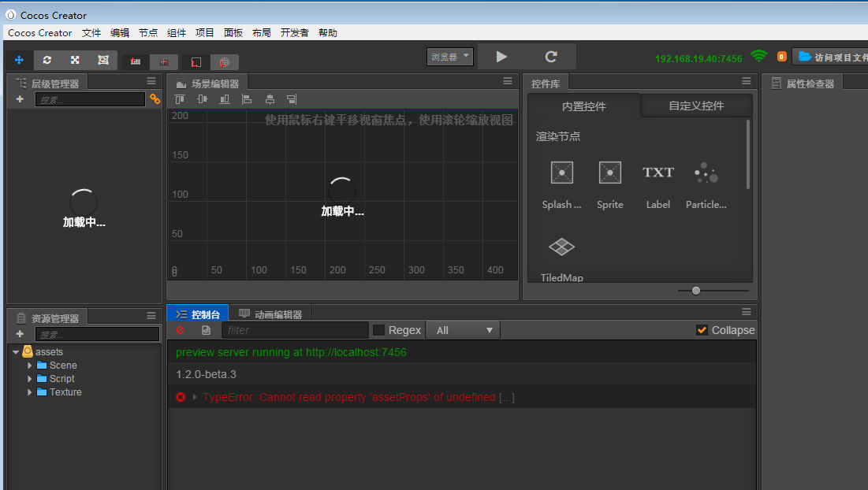This screenshot has height=490, width=868.
Task: Open the widget library panel menu
Action: pos(747,81)
